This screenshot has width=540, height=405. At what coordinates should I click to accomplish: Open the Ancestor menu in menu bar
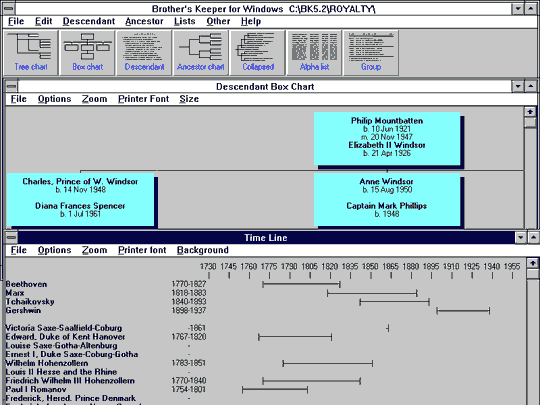pyautogui.click(x=144, y=21)
